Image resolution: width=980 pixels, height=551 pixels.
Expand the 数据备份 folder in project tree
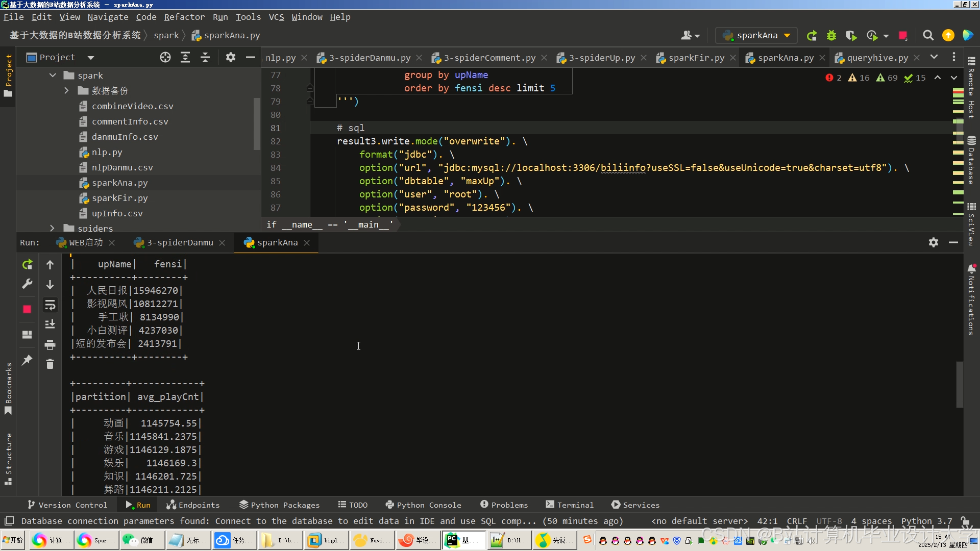[x=66, y=91]
